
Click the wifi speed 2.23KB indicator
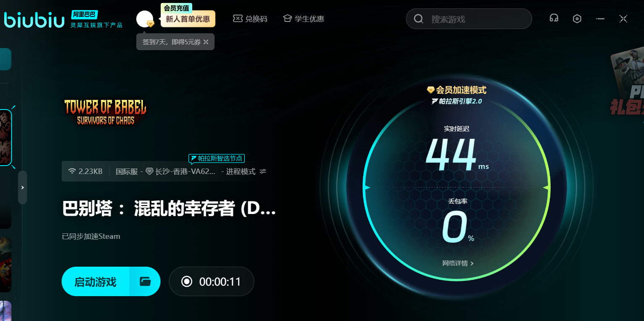86,171
